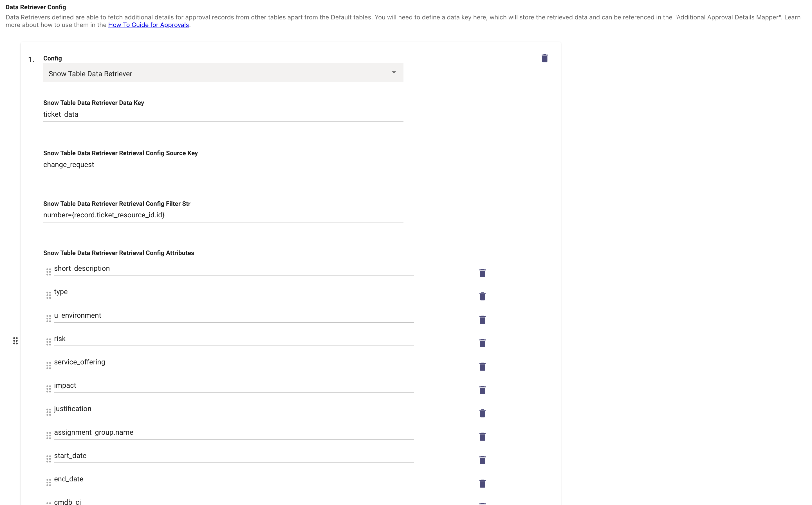Delete the start_date attribute row
The image size is (812, 505).
(x=482, y=460)
